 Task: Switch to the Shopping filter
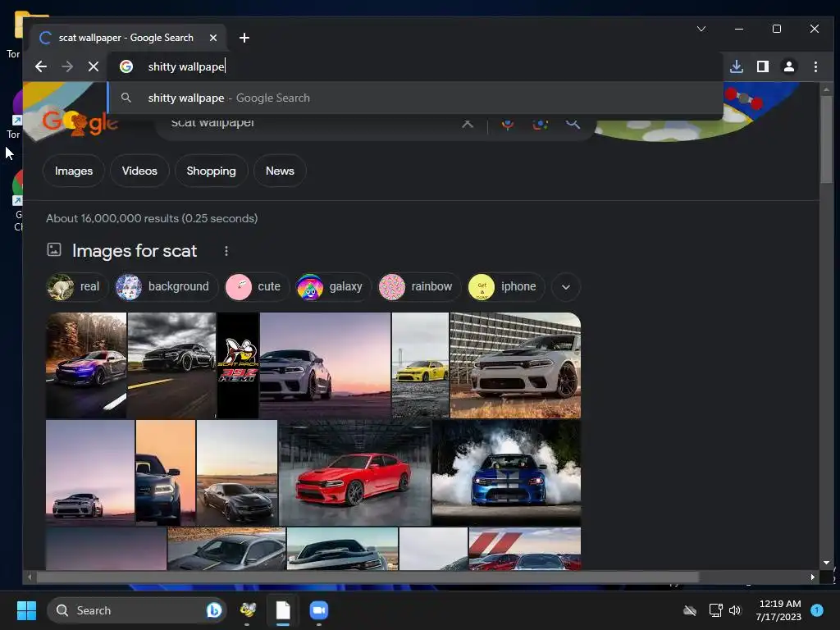211,171
